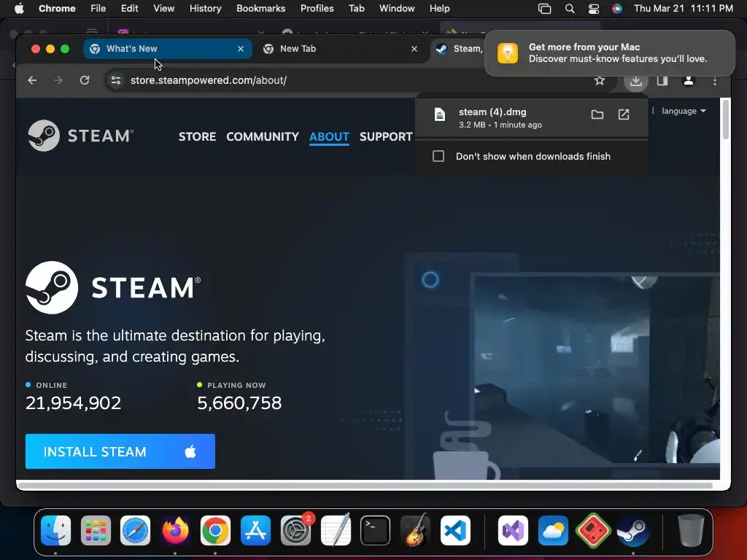747x560 pixels.
Task: Open the Trash in the Dock
Action: (x=691, y=531)
